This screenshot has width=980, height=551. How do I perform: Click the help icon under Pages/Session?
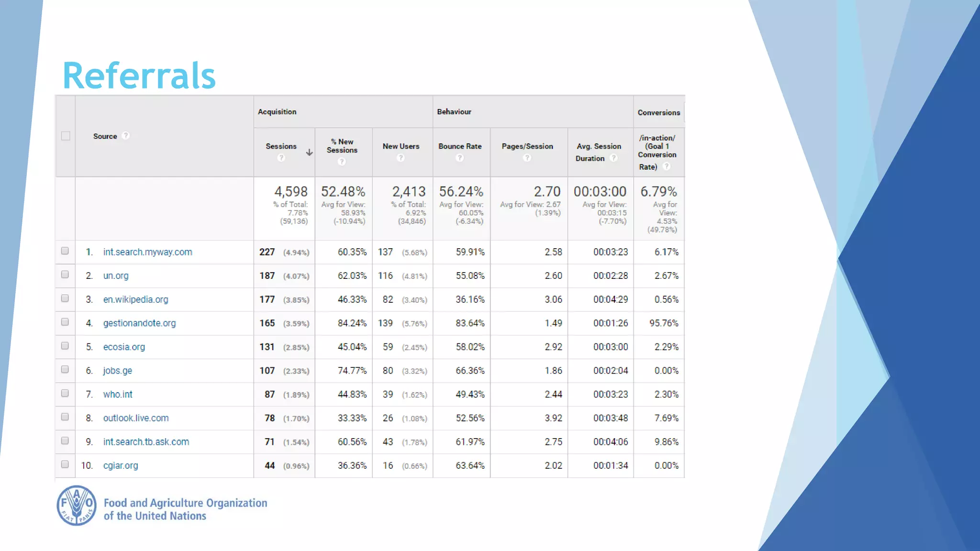[527, 158]
